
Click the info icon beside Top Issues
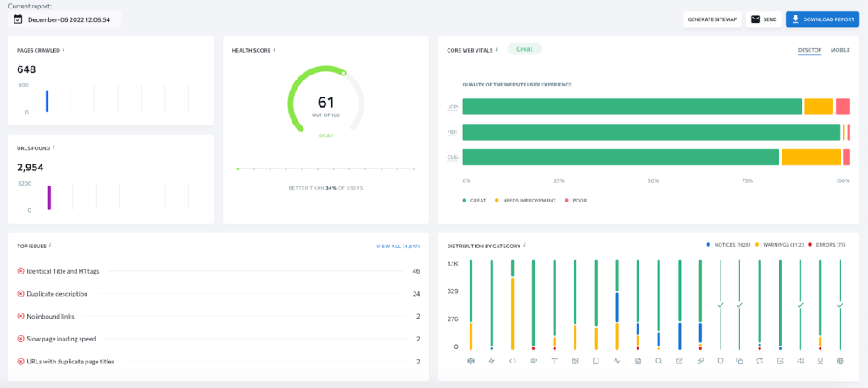[50, 245]
